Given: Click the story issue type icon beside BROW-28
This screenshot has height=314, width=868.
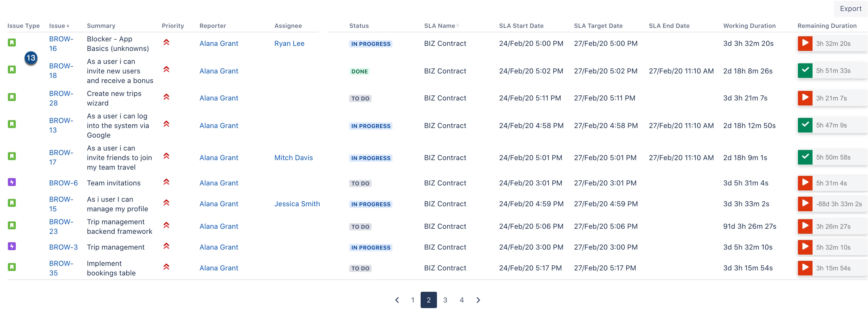Looking at the screenshot, I should coord(12,97).
